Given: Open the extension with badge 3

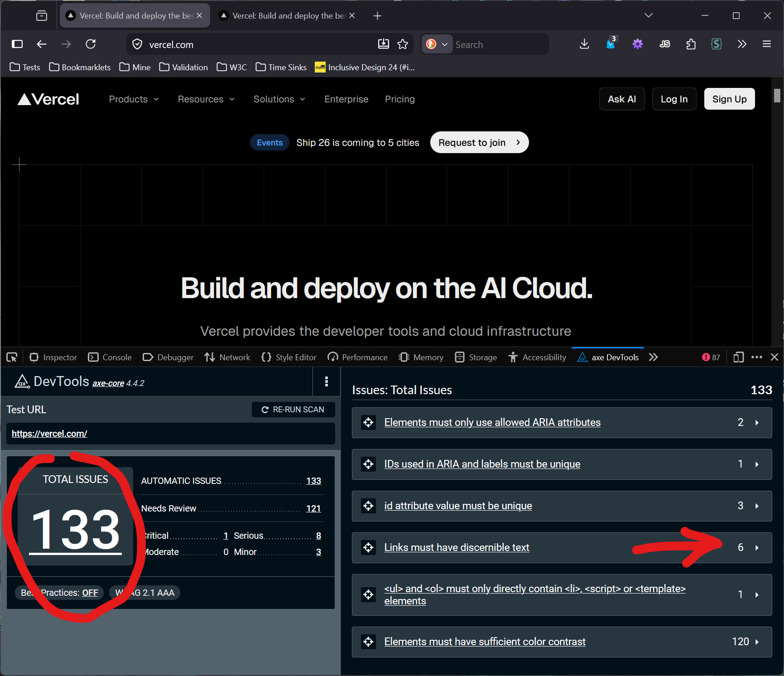Looking at the screenshot, I should pos(611,43).
